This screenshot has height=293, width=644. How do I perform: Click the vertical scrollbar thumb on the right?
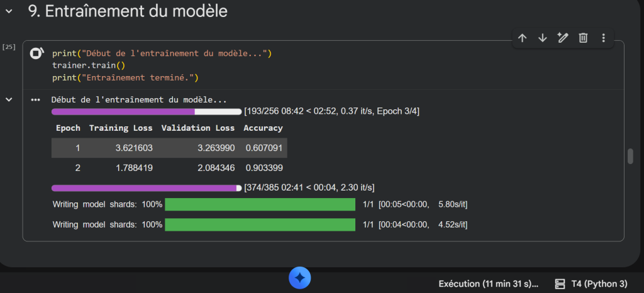[x=630, y=156]
